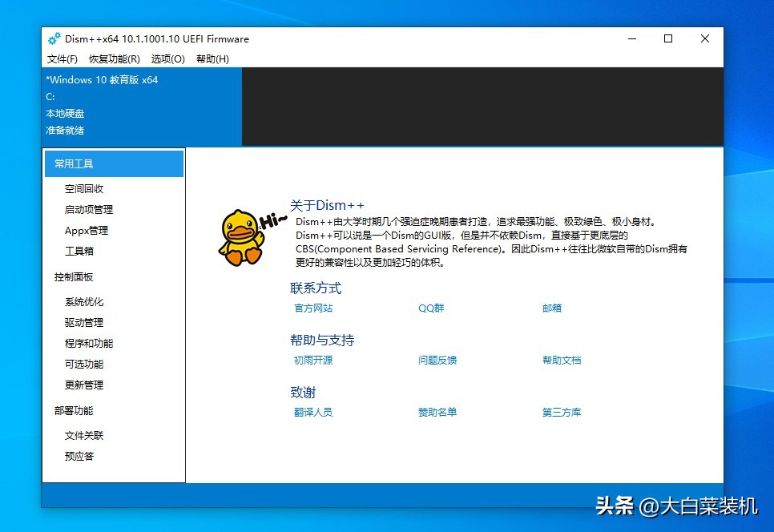Open the 文件(F) menu
Viewport: 774px width, 532px height.
pyautogui.click(x=62, y=58)
